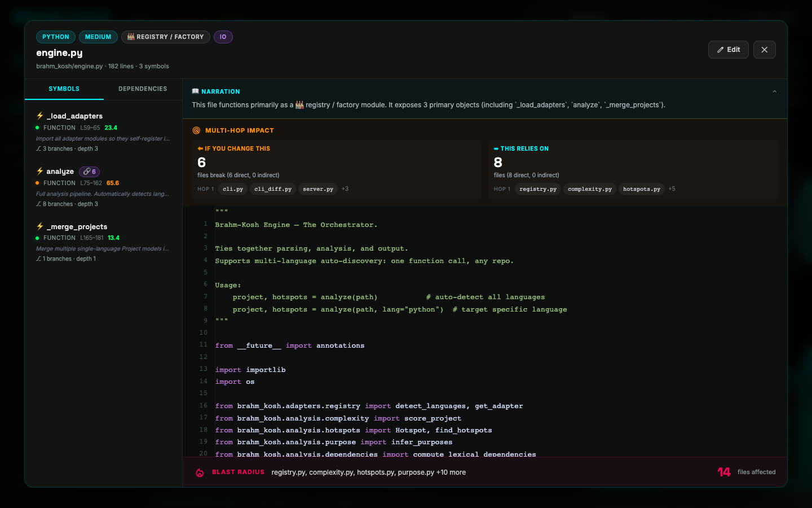Open the _load_adapters symbol entry

point(103,132)
